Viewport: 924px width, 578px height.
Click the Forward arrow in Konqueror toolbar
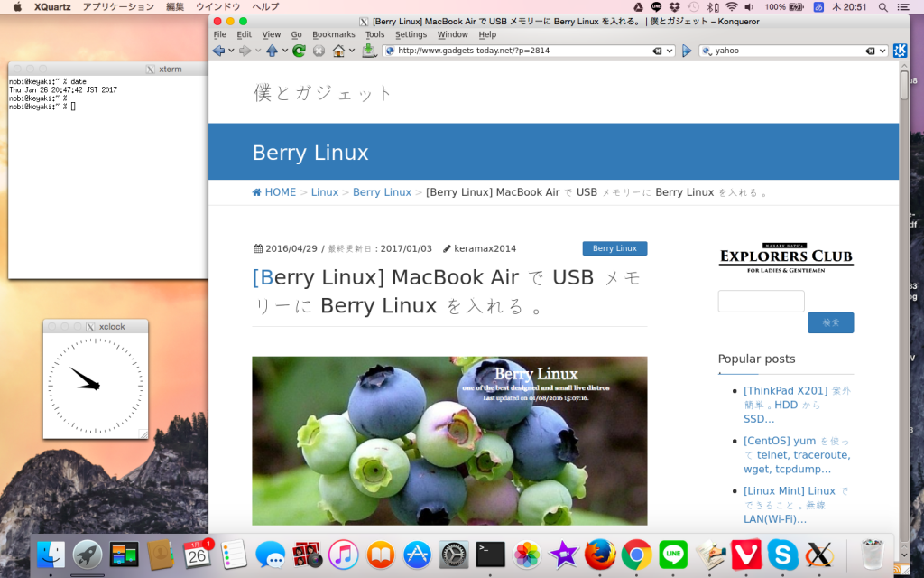245,51
